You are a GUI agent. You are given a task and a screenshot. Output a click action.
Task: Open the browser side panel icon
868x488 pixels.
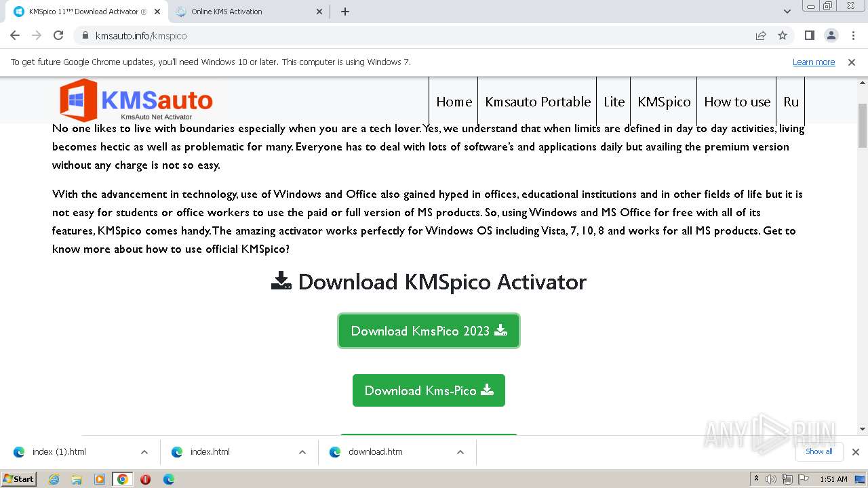click(809, 35)
